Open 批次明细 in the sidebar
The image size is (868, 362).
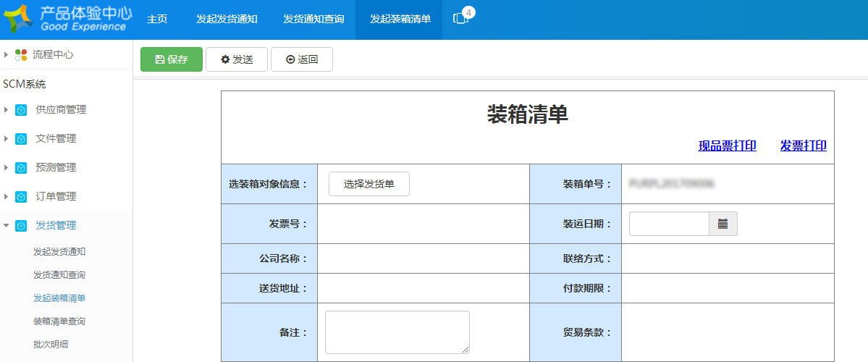[x=51, y=345]
